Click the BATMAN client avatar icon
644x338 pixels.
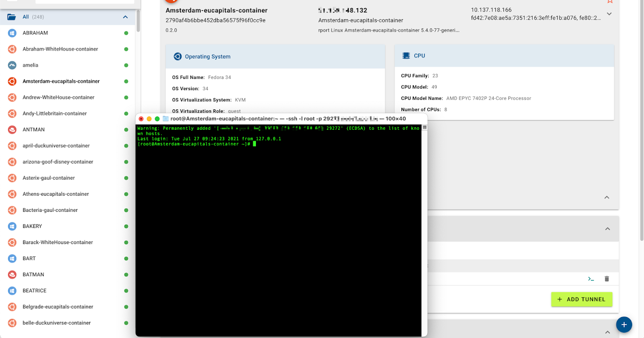11,274
